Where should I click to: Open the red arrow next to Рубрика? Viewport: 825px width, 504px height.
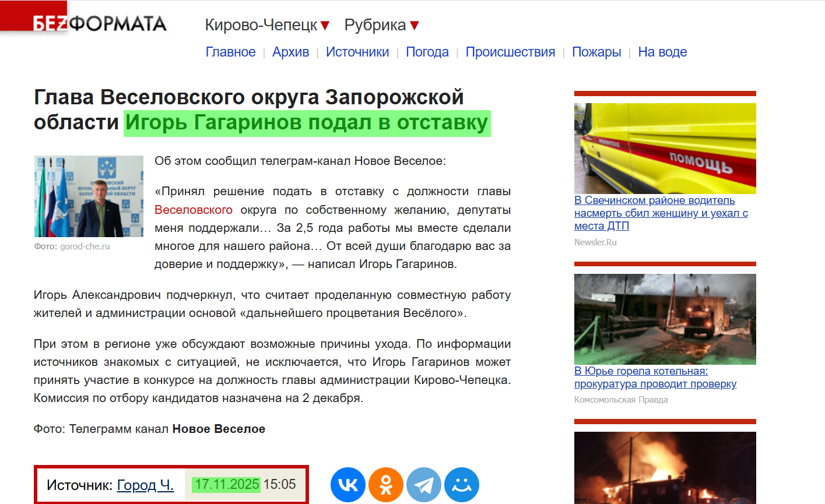tap(414, 25)
